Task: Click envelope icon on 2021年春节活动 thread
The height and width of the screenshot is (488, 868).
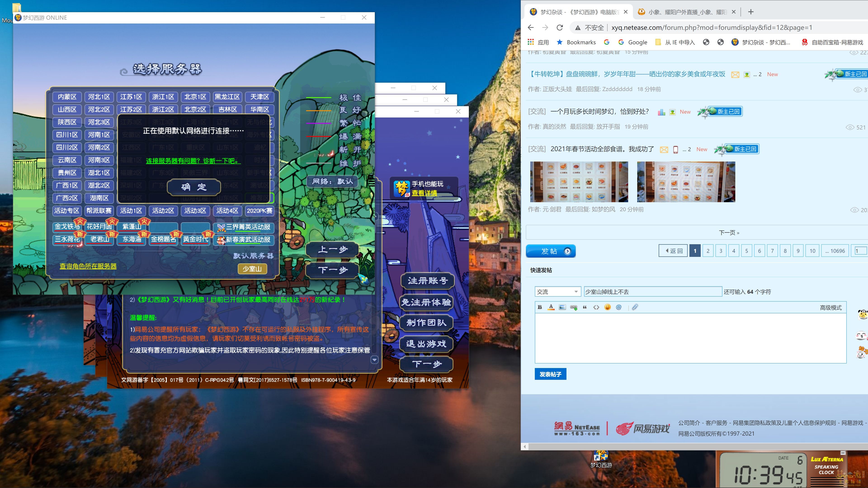Action: pyautogui.click(x=664, y=150)
